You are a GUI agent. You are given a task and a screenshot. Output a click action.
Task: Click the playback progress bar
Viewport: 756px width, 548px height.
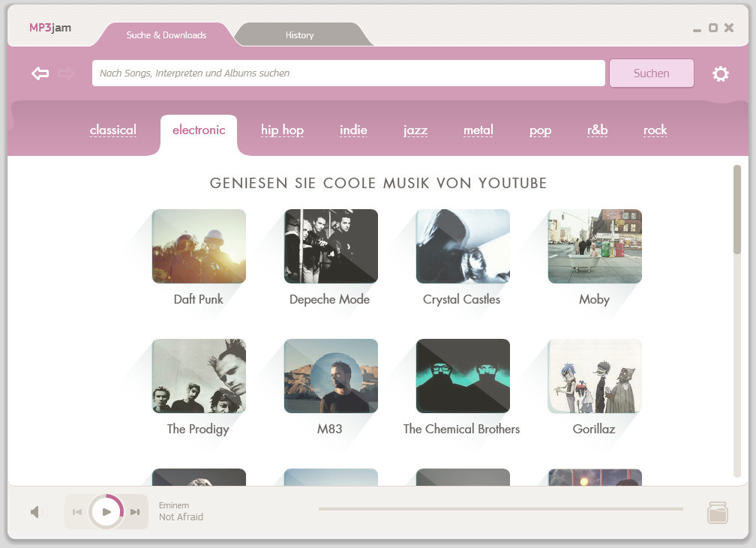point(500,509)
